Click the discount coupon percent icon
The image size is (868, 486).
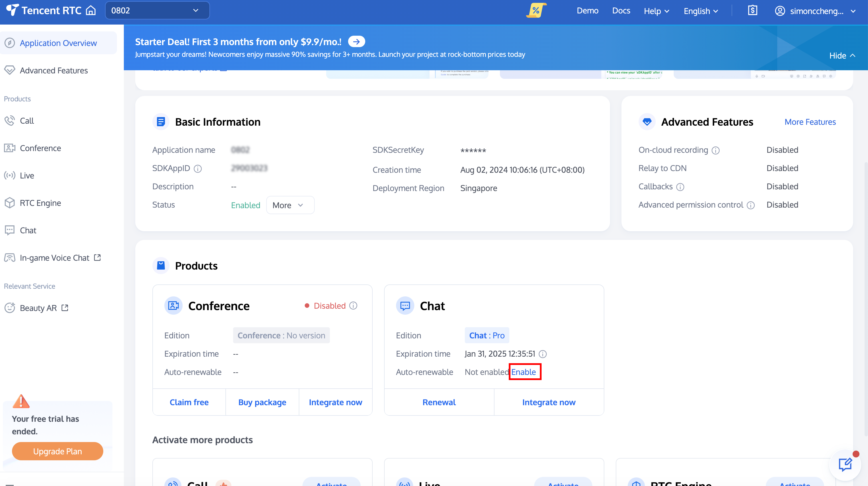pos(536,11)
